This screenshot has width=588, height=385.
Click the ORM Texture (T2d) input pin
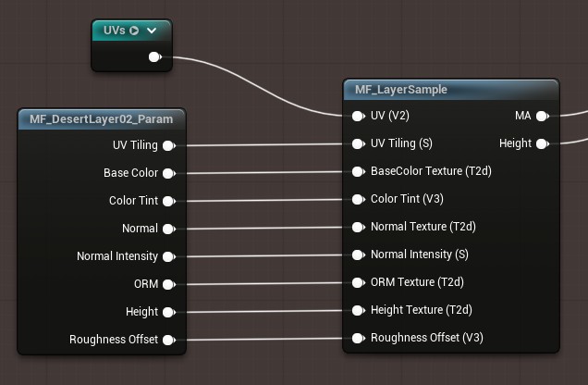click(x=358, y=282)
